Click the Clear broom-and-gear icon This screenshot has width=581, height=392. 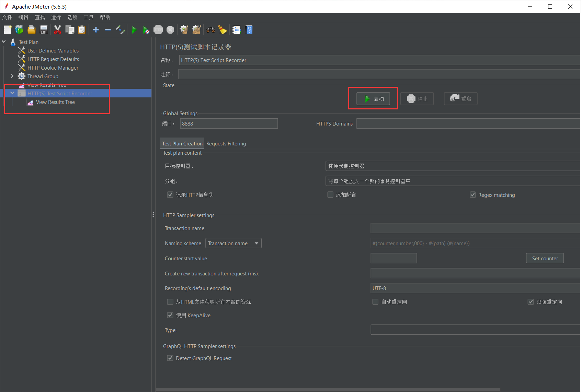[184, 30]
